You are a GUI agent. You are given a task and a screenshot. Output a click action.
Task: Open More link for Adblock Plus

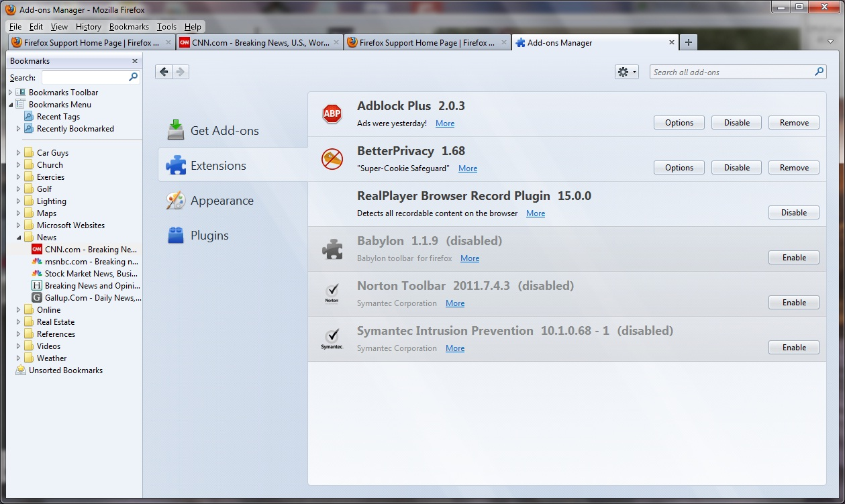(x=445, y=123)
